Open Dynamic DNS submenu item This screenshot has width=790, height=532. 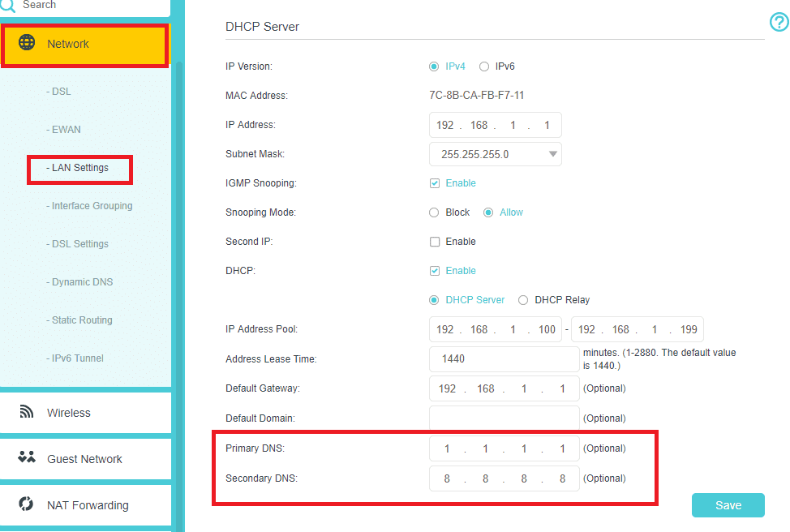[79, 282]
